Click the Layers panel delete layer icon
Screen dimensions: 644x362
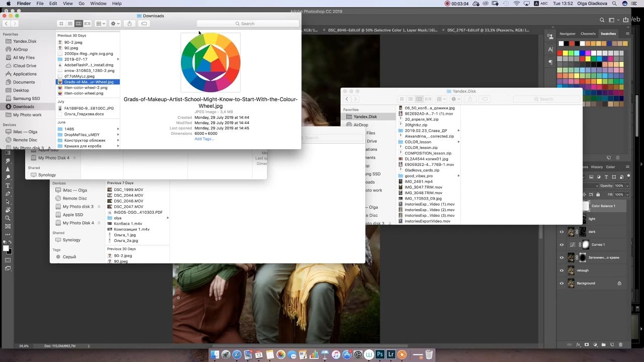[x=620, y=345]
